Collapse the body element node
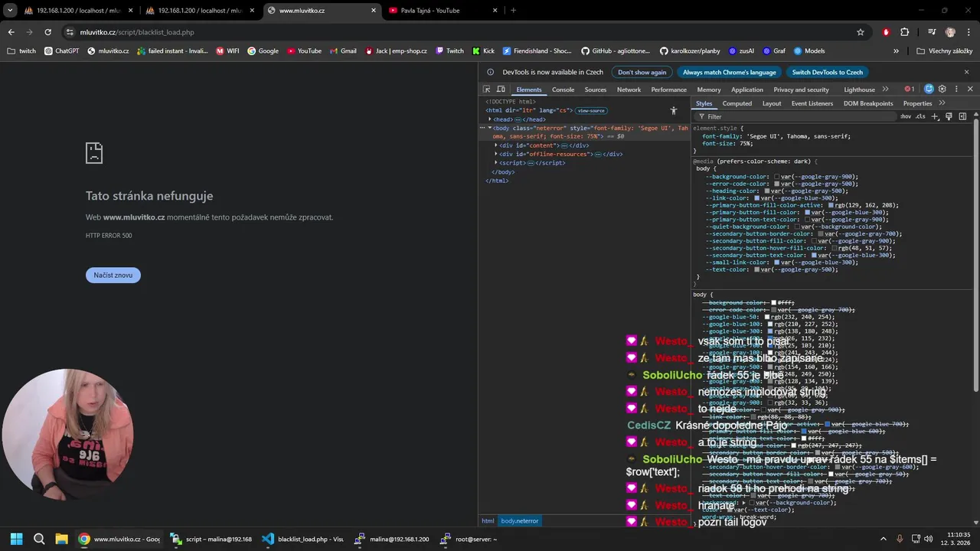The height and width of the screenshot is (551, 980). click(x=490, y=128)
